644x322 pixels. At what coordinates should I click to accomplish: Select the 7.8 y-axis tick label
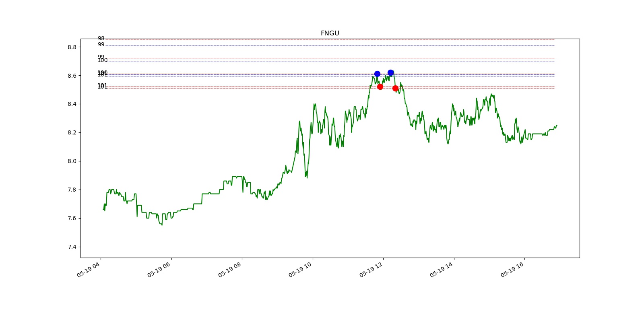[x=72, y=190]
